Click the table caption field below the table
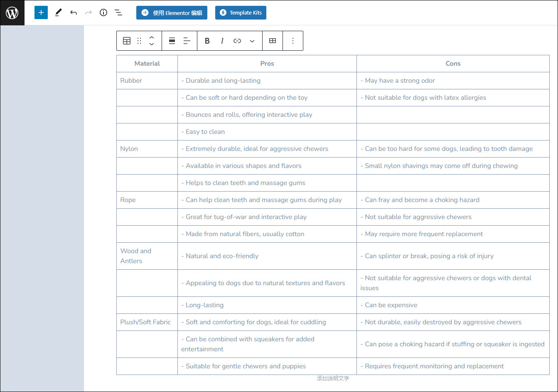The image size is (558, 392). pyautogui.click(x=332, y=378)
